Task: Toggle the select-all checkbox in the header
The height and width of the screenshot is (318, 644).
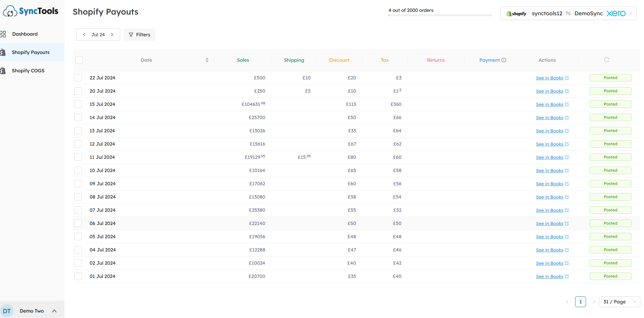Action: coord(79,60)
